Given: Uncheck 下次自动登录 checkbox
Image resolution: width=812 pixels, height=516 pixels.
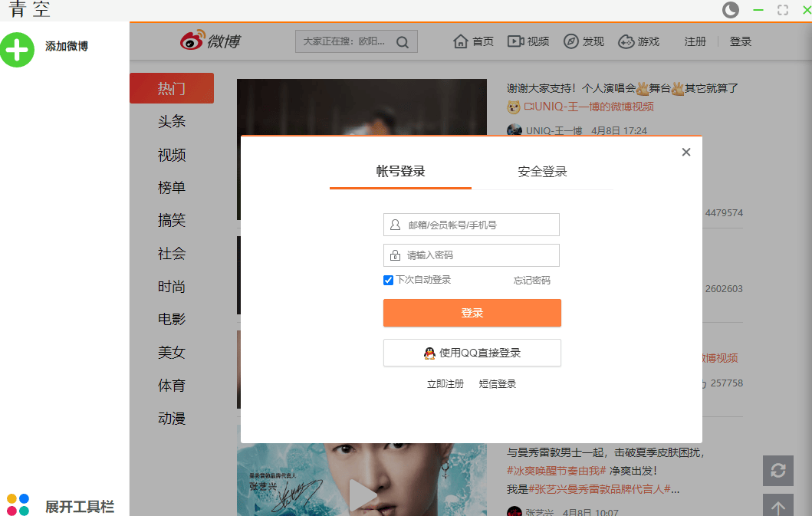Looking at the screenshot, I should pos(389,281).
